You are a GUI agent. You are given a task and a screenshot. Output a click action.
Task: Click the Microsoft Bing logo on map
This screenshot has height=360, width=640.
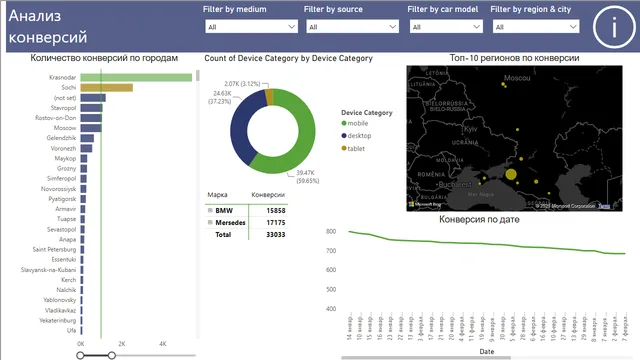pyautogui.click(x=425, y=204)
